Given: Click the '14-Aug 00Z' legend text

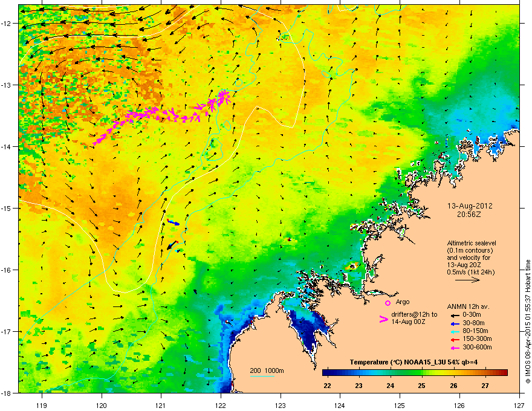Looking at the screenshot, I should [408, 322].
